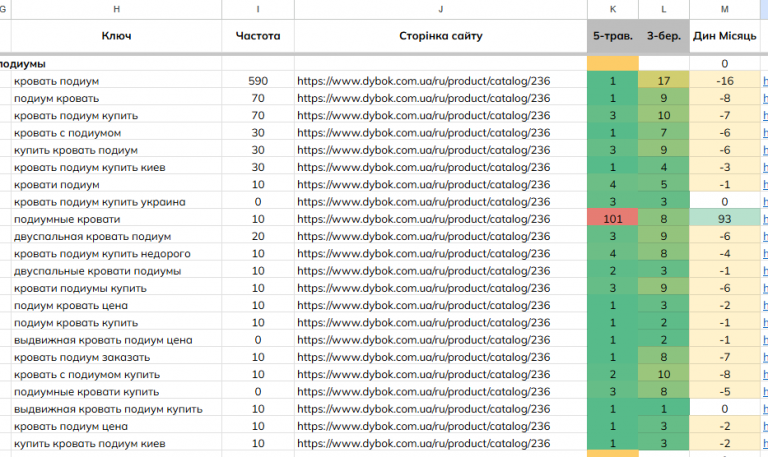Screen dimensions: 768x457
Task: Select key cell 'купить кровать подиум киев'
Action: tap(116, 443)
